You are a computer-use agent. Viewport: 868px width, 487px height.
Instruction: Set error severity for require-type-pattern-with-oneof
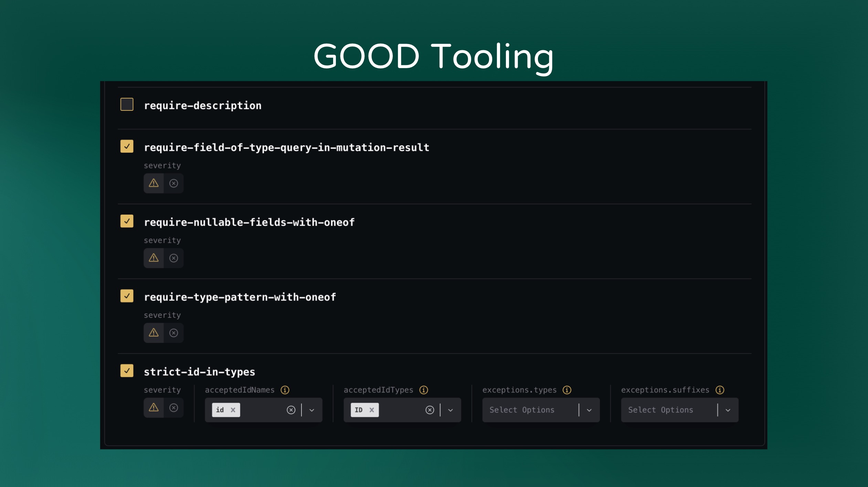click(x=173, y=333)
